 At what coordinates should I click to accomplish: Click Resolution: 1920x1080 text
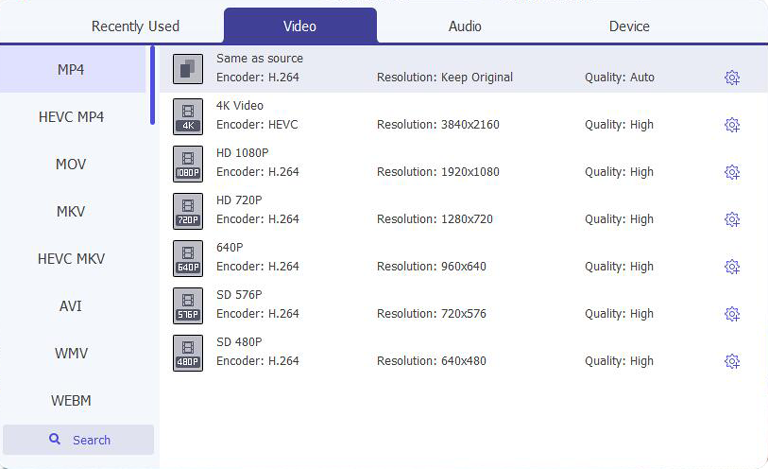(438, 172)
